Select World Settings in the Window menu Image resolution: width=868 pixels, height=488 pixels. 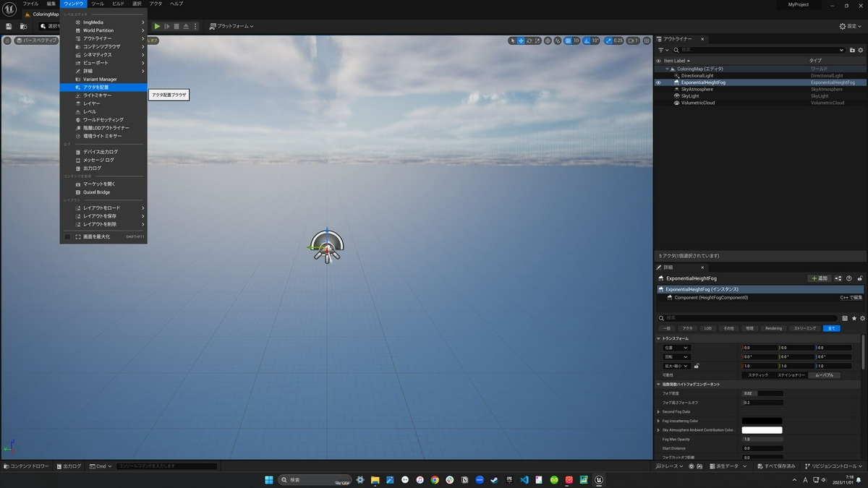(x=103, y=119)
